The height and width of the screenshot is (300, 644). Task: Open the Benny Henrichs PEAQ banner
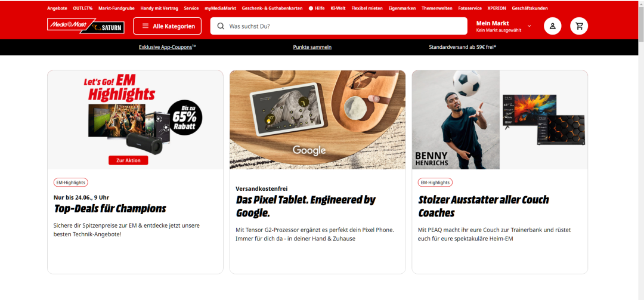500,120
